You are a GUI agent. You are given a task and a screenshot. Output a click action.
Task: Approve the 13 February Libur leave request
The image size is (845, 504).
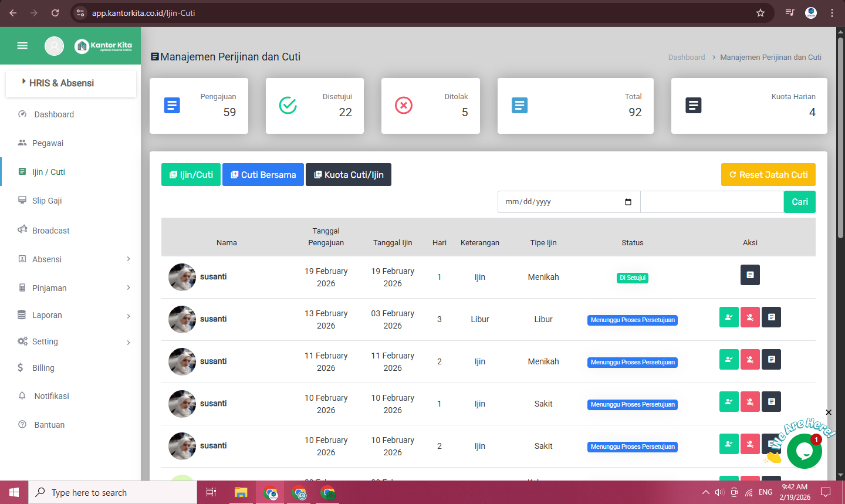click(x=729, y=317)
